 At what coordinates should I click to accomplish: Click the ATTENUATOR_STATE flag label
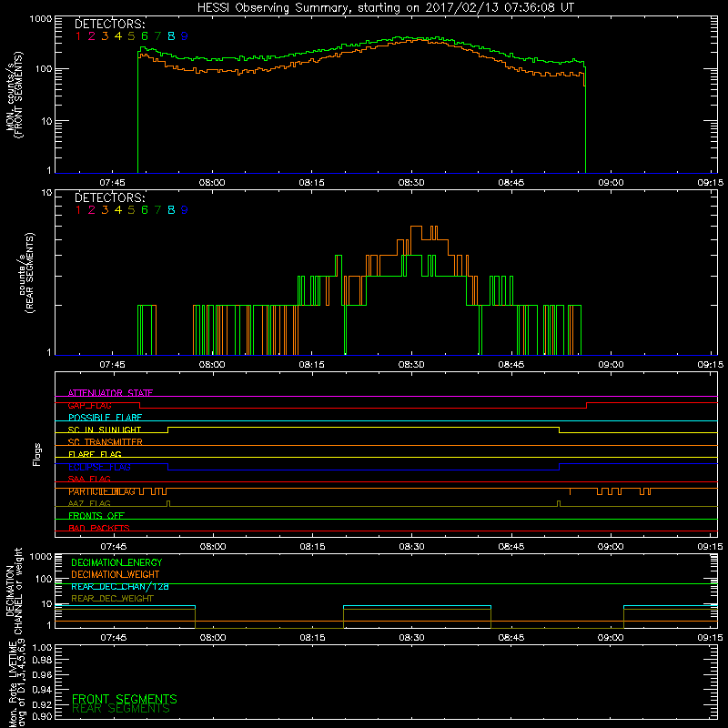click(x=110, y=393)
